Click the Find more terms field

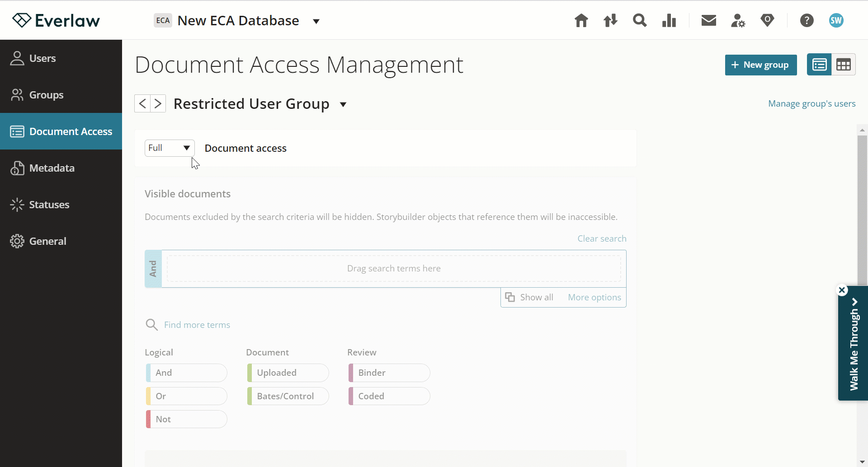point(197,325)
